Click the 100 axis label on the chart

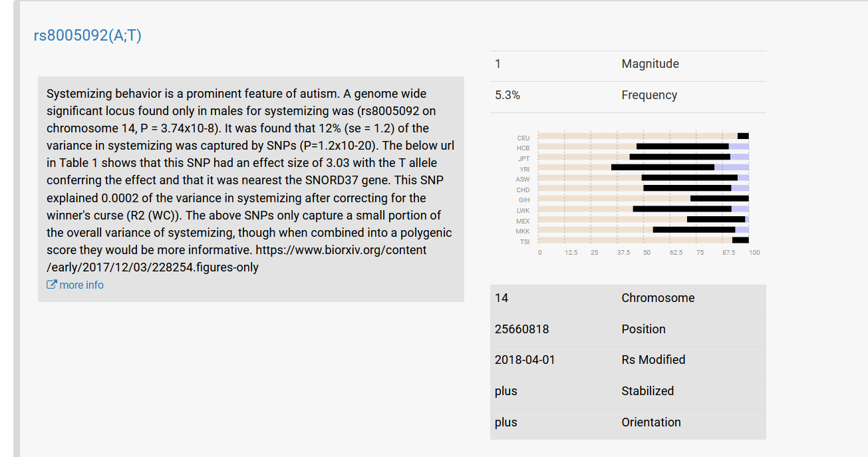coord(754,253)
